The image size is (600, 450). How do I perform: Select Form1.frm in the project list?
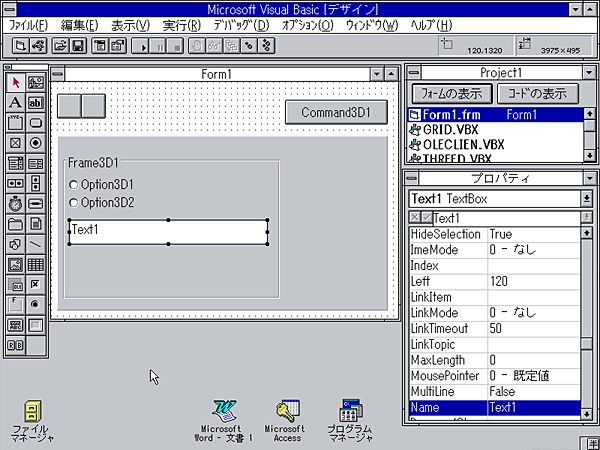pyautogui.click(x=496, y=115)
